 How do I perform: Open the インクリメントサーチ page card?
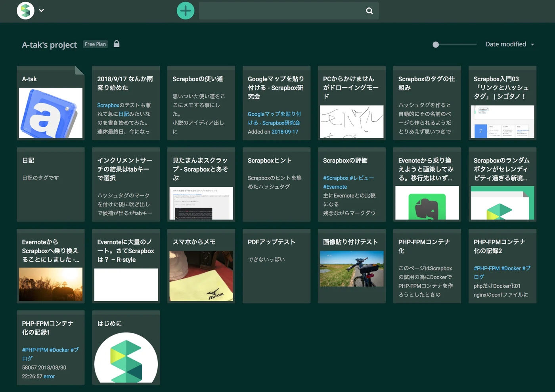click(126, 184)
